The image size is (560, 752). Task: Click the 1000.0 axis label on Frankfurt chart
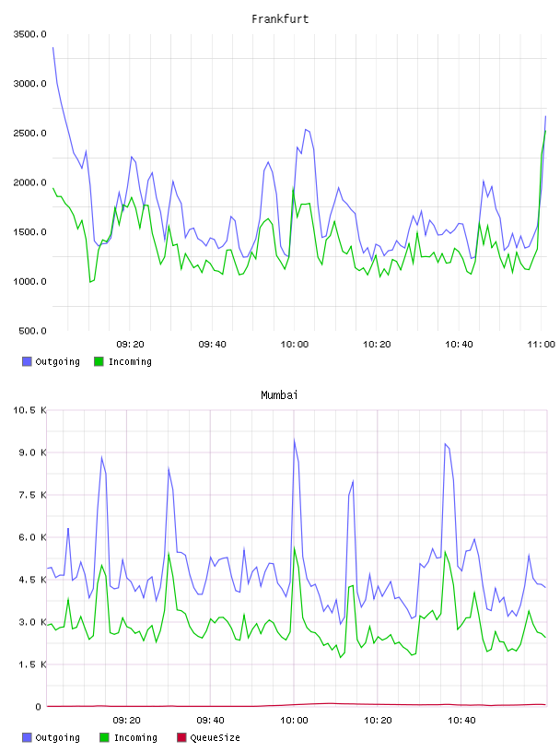click(x=29, y=281)
